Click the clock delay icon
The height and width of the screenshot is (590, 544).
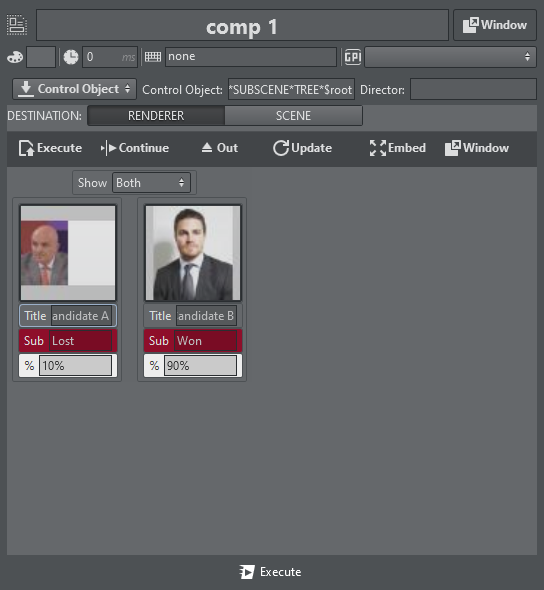click(71, 57)
